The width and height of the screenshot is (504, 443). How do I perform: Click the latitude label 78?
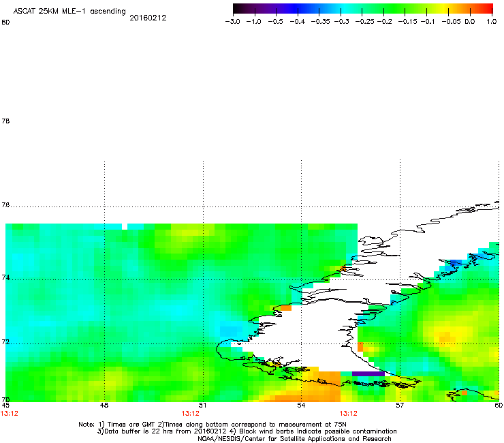click(5, 121)
